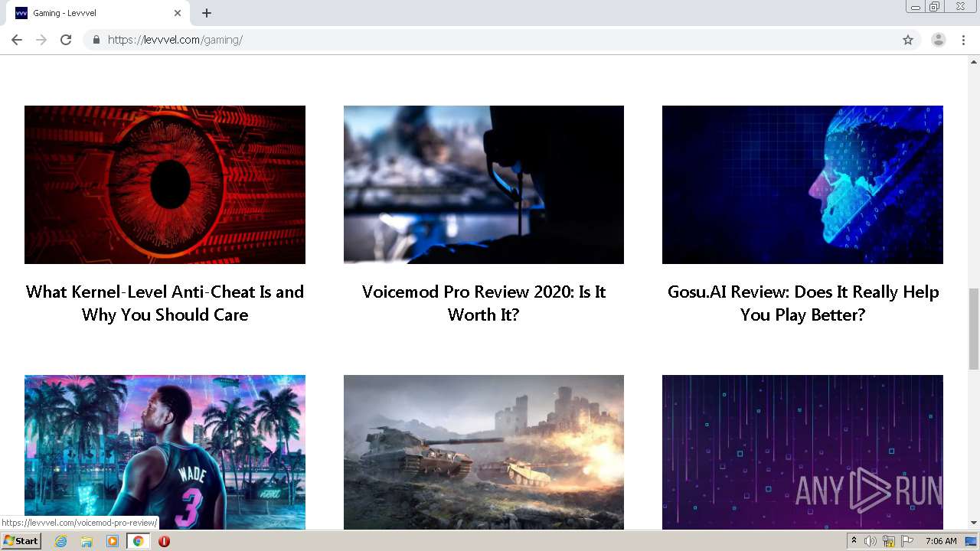Open the media player taskbar icon
980x551 pixels.
pyautogui.click(x=113, y=541)
